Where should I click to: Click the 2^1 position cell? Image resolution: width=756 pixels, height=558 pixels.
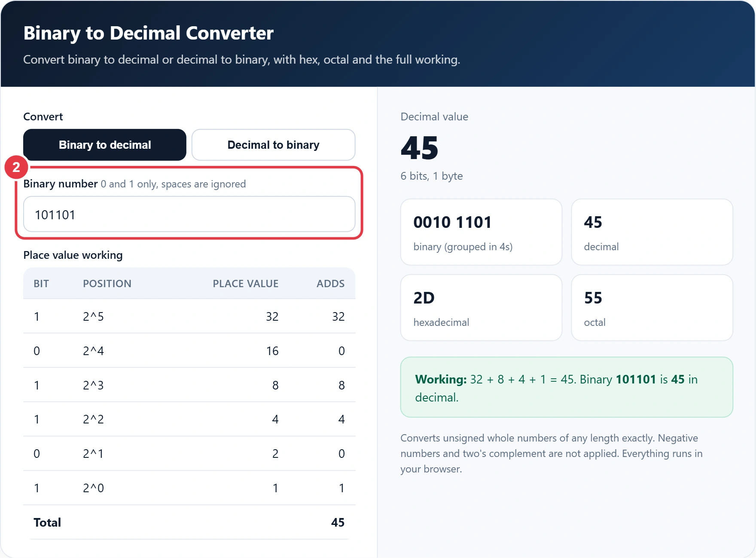(x=93, y=454)
